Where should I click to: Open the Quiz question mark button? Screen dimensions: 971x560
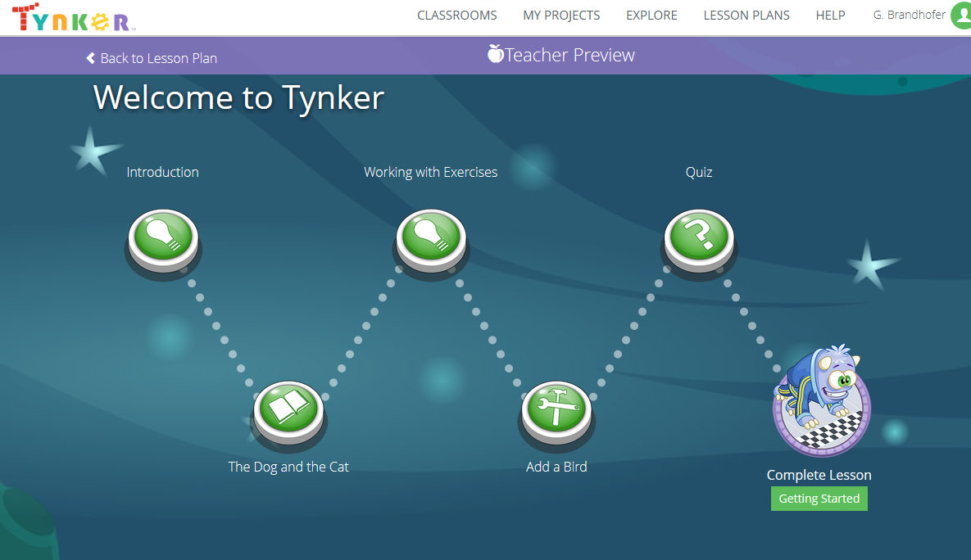pos(699,240)
